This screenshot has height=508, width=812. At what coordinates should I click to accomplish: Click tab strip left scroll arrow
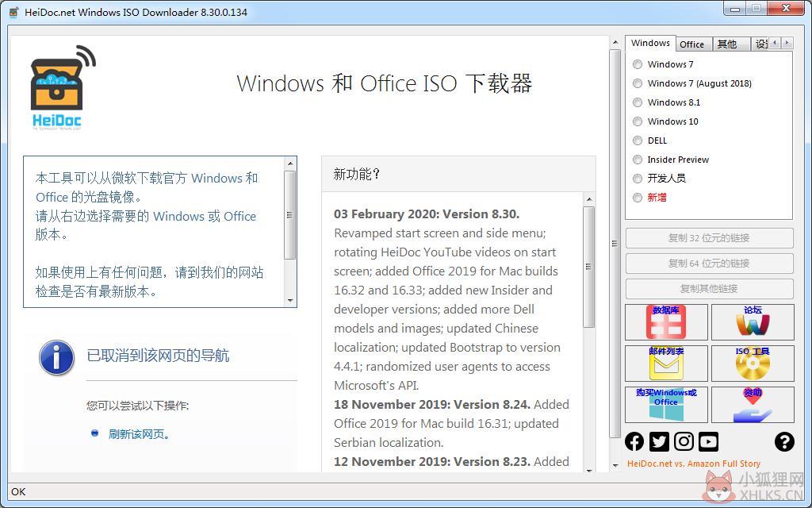tap(775, 43)
